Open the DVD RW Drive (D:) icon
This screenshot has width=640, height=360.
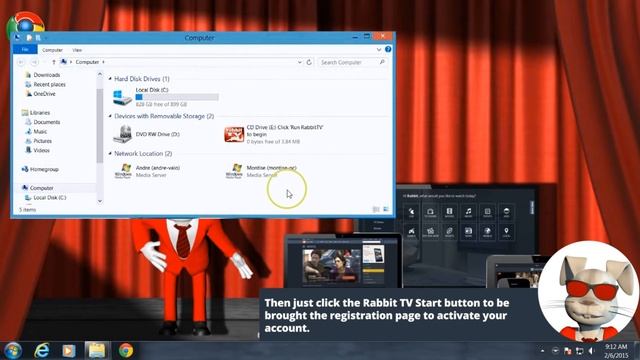[x=122, y=134]
